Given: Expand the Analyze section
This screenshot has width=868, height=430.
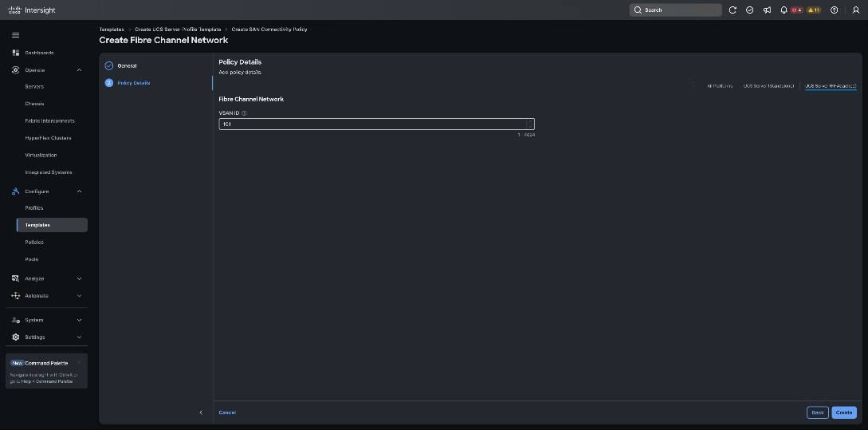Looking at the screenshot, I should tap(79, 278).
